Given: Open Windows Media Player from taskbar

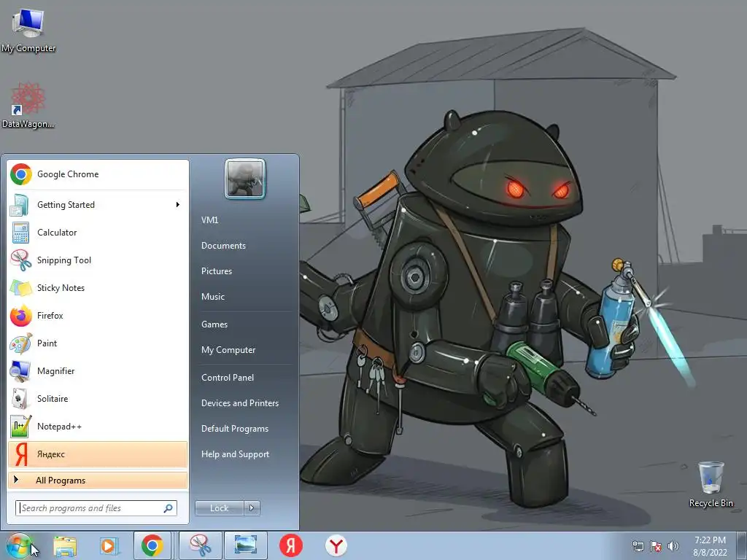Looking at the screenshot, I should [x=109, y=545].
